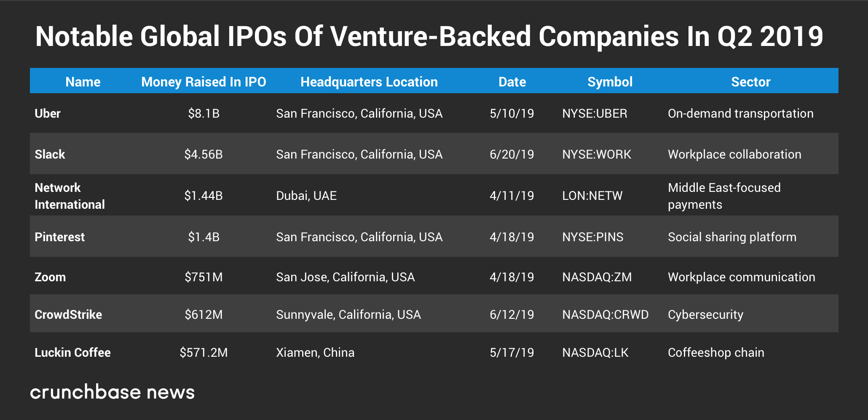Screen dimensions: 868x420
Task: Select the Uber company name
Action: (x=48, y=113)
